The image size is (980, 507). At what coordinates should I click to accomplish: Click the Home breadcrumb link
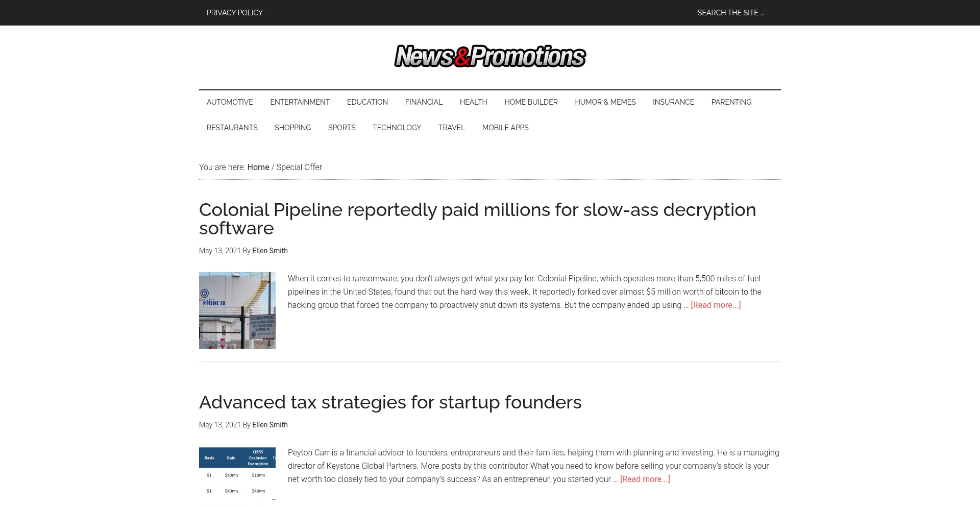[x=258, y=167]
